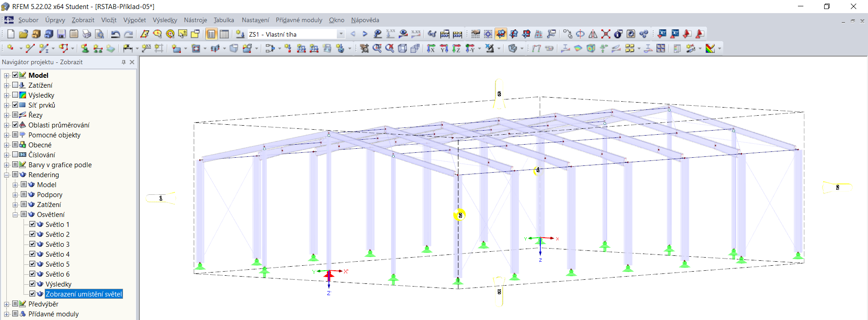The image size is (868, 320).
Task: Save the model with the floppy disk icon
Action: (x=61, y=34)
